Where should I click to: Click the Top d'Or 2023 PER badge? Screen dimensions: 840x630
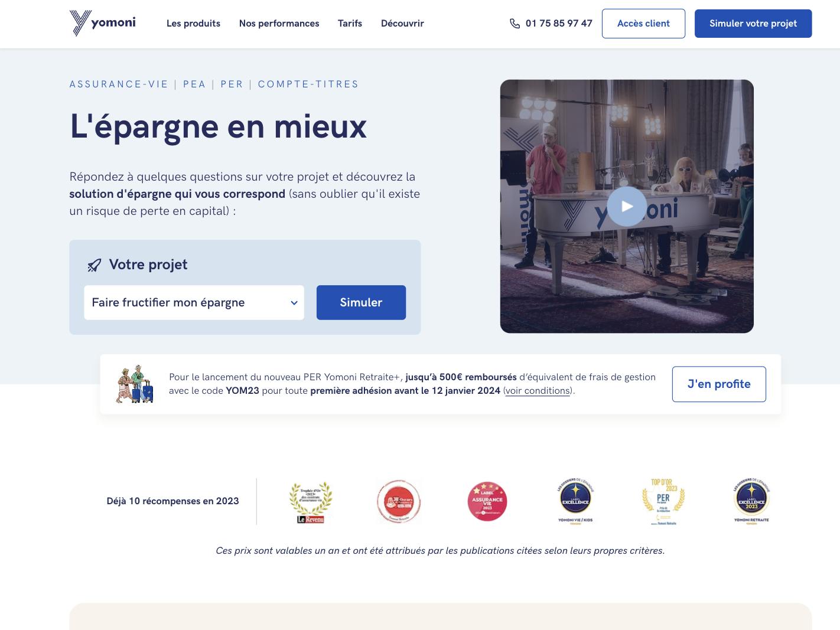tap(663, 501)
